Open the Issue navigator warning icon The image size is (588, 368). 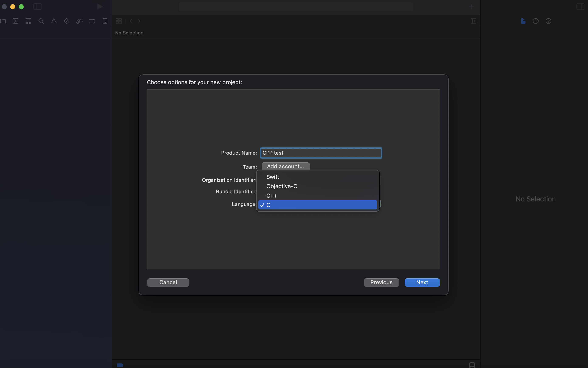pyautogui.click(x=54, y=21)
